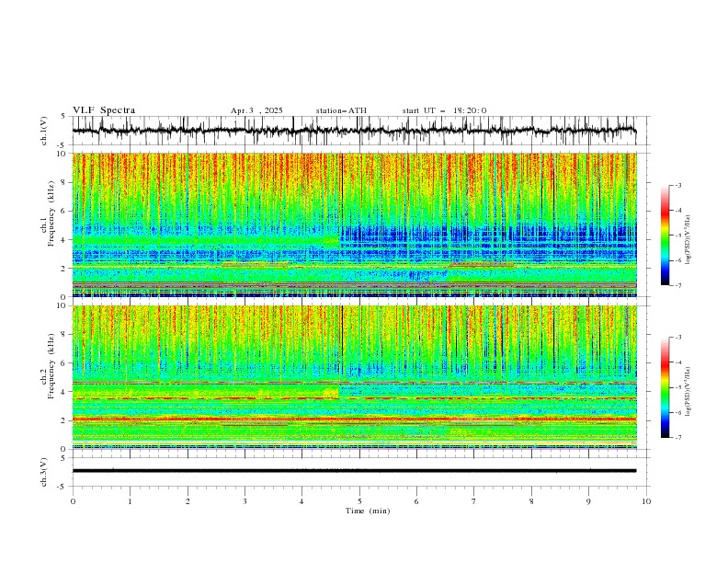
Task: Click the ch.1 spectrogram panel
Action: pos(354,224)
